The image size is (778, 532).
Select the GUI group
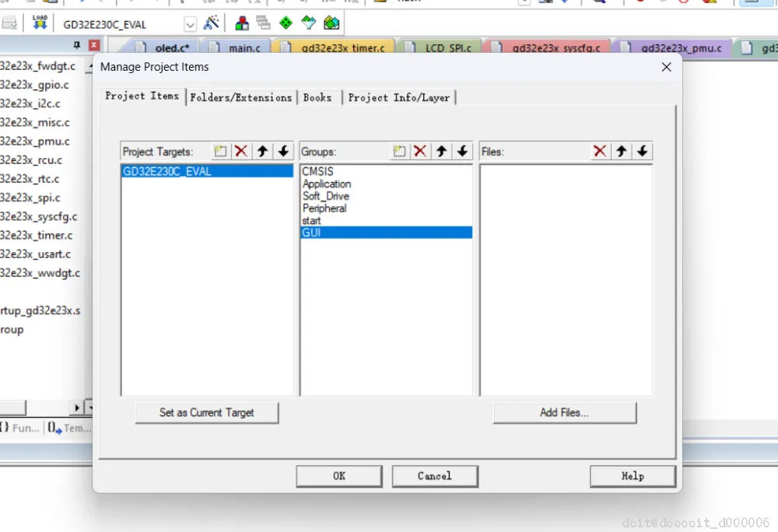[386, 233]
